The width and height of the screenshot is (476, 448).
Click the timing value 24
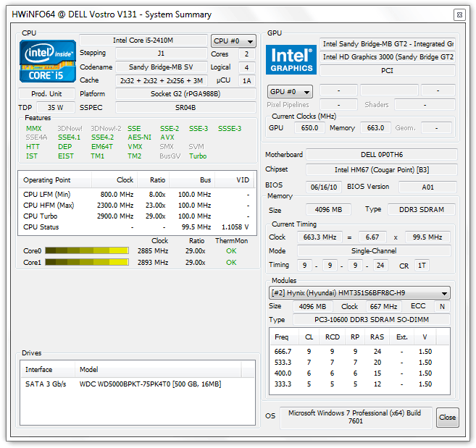[x=380, y=266]
